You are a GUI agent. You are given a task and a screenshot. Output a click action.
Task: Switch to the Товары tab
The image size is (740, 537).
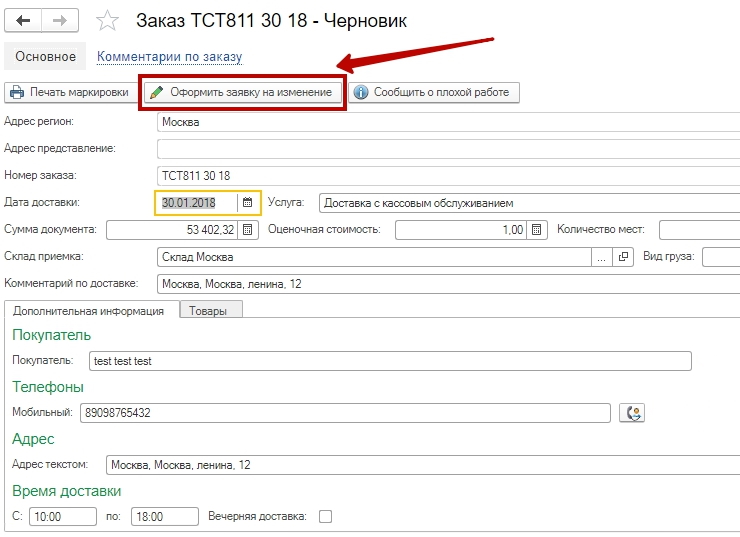coord(208,310)
